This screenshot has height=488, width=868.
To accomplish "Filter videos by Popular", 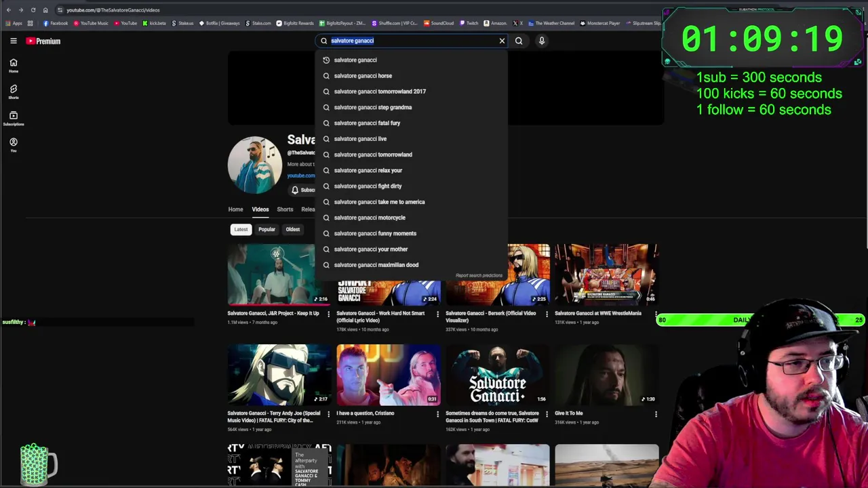I will [x=267, y=229].
